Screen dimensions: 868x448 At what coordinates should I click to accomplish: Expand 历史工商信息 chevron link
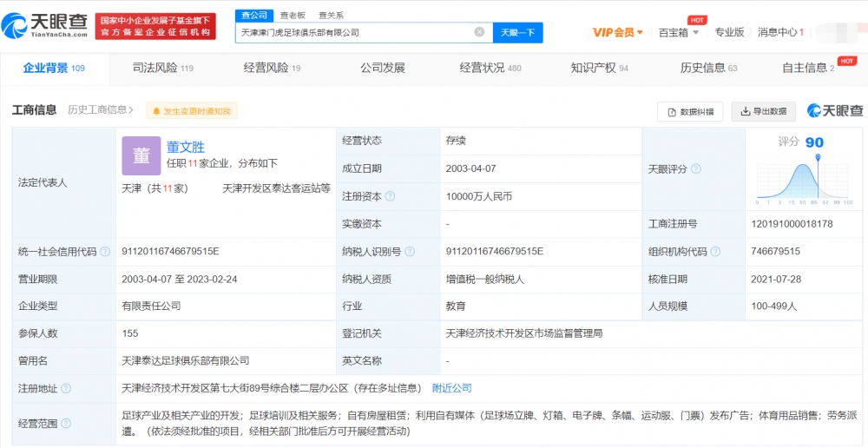coord(101,109)
